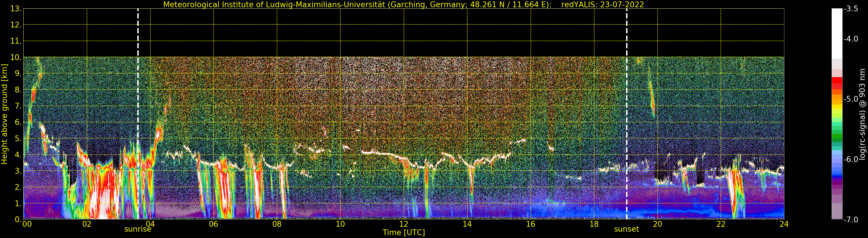The image size is (868, 238).
Task: Click the y-axis tick label '1.'
Action: [x=18, y=203]
